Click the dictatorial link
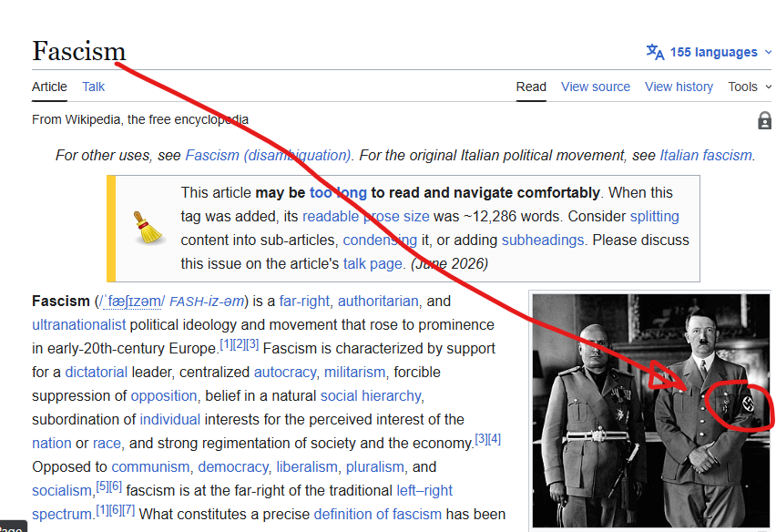The width and height of the screenshot is (776, 532). click(96, 373)
